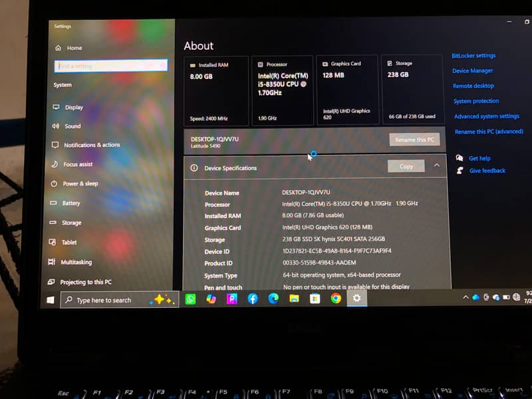The height and width of the screenshot is (399, 532).
Task: Open Multitasking settings
Action: point(70,262)
